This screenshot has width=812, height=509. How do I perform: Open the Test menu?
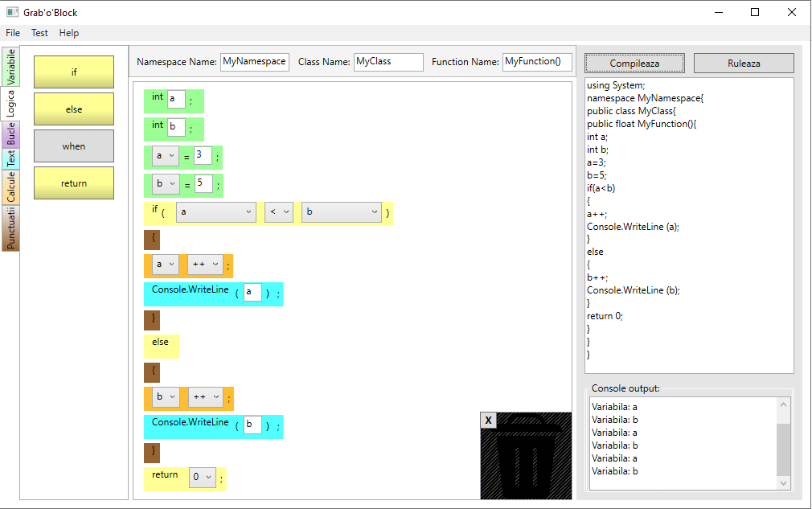pos(39,33)
